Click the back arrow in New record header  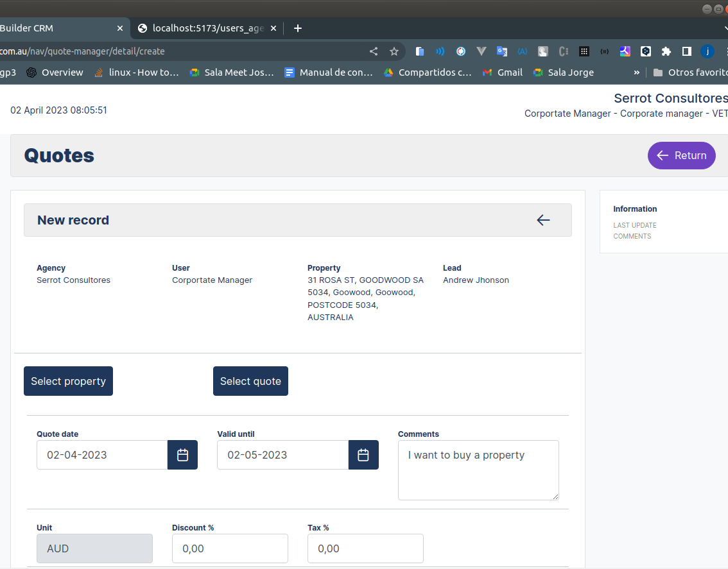tap(543, 220)
